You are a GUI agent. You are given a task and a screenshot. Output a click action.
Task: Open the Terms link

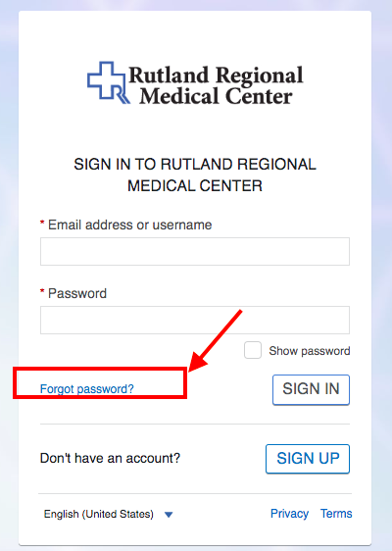(336, 514)
